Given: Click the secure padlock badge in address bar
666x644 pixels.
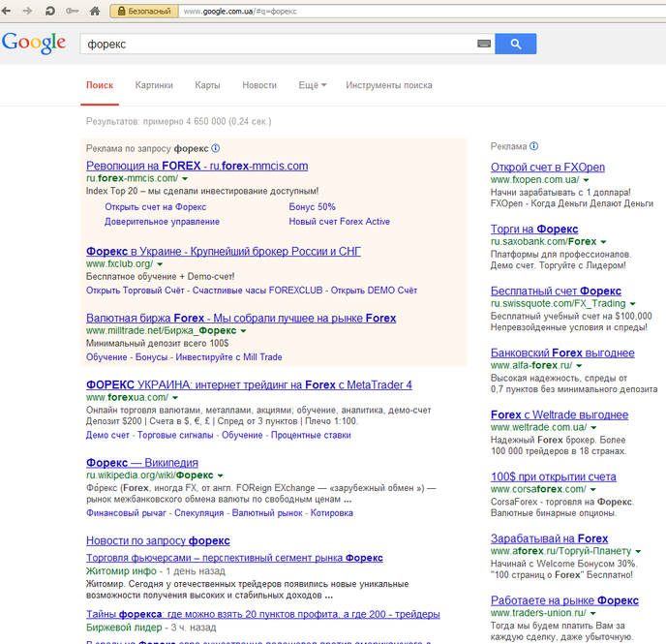Looking at the screenshot, I should (144, 11).
